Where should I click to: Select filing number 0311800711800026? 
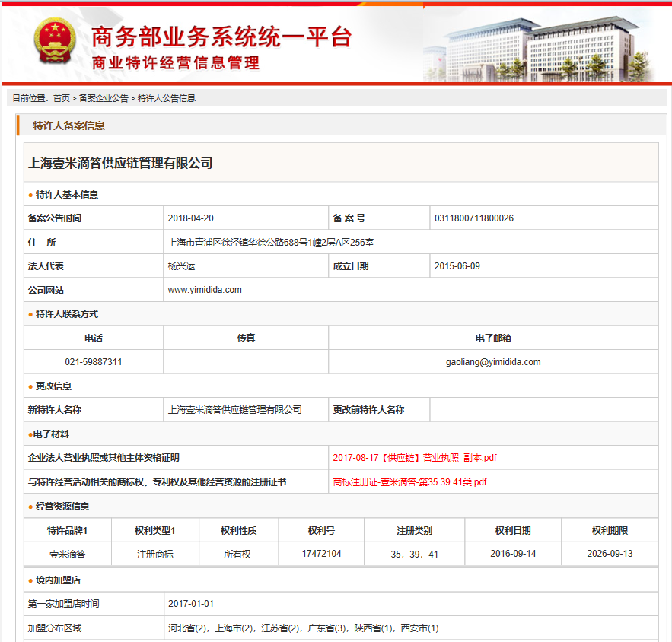(474, 218)
